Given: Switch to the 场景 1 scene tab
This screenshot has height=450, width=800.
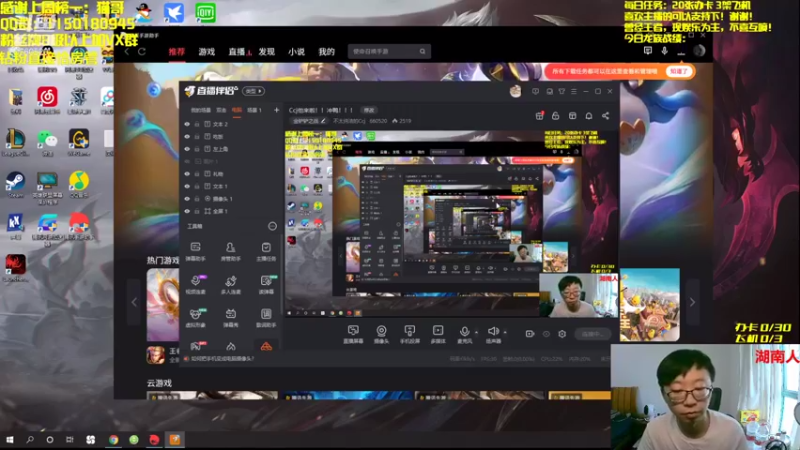Looking at the screenshot, I should click(x=254, y=110).
